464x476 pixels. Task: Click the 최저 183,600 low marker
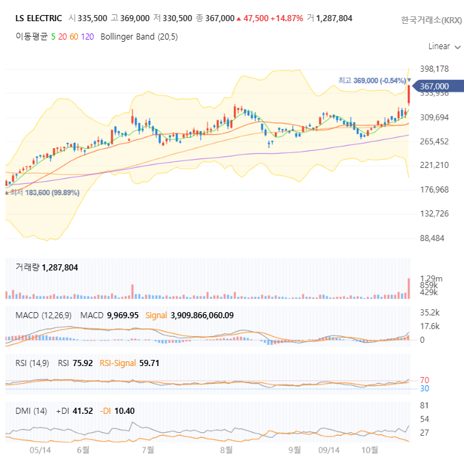coord(44,193)
